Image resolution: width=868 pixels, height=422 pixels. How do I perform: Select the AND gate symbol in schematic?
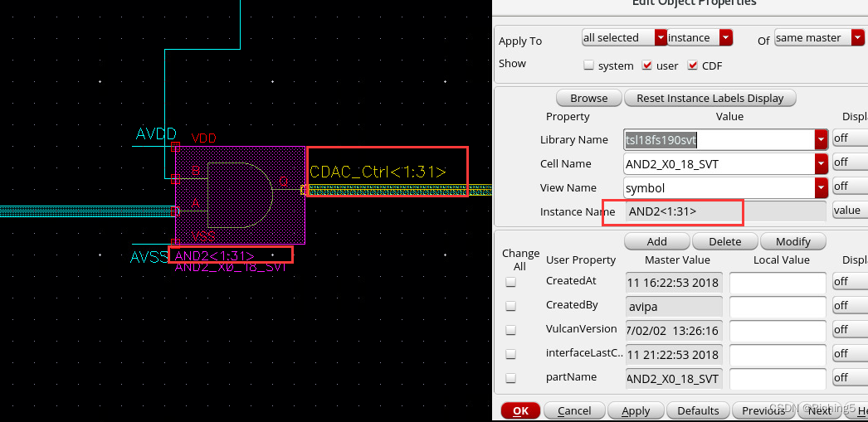pyautogui.click(x=240, y=195)
